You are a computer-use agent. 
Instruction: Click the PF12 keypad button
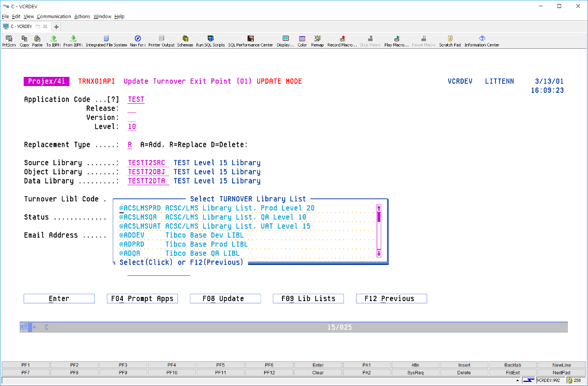click(269, 373)
